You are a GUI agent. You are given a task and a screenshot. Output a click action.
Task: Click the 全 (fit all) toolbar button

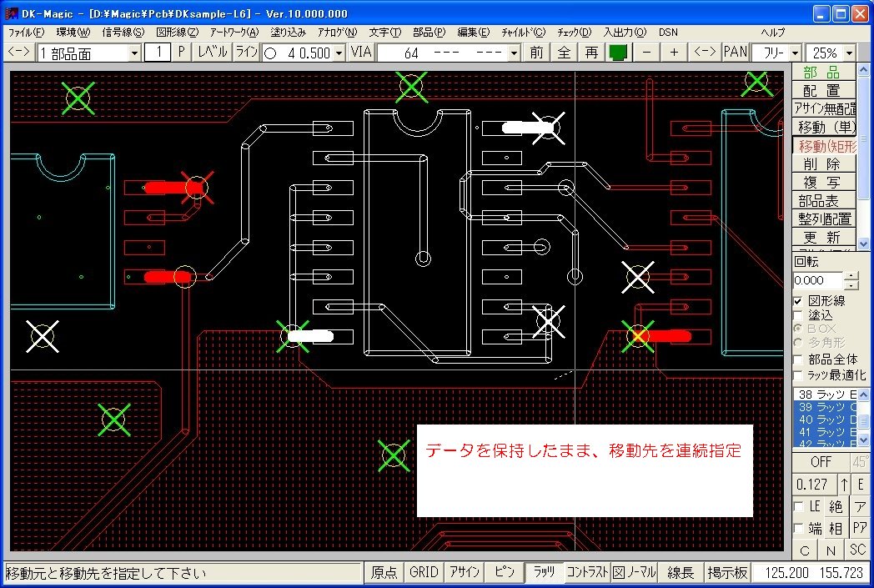564,53
